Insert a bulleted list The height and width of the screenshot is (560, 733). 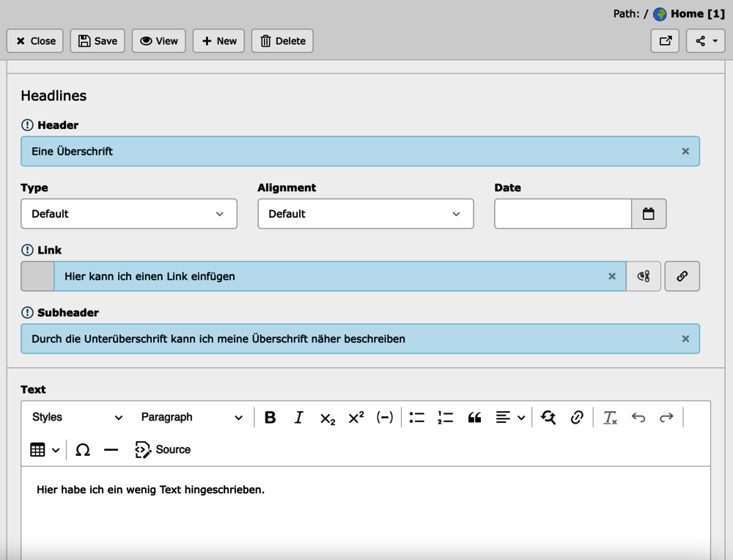pos(416,417)
